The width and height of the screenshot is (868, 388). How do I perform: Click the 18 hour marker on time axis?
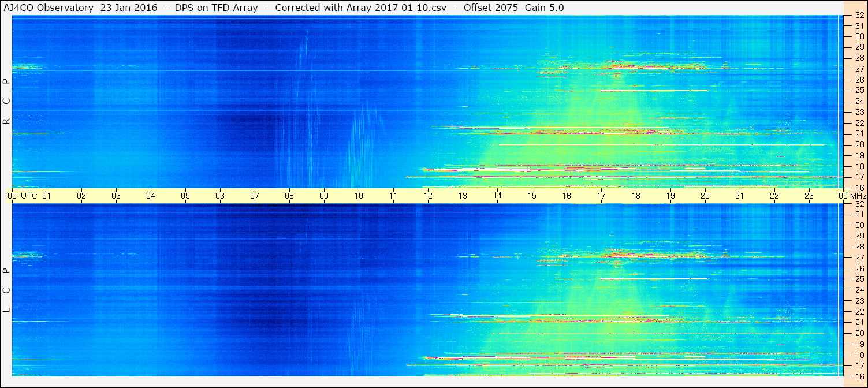[x=636, y=196]
